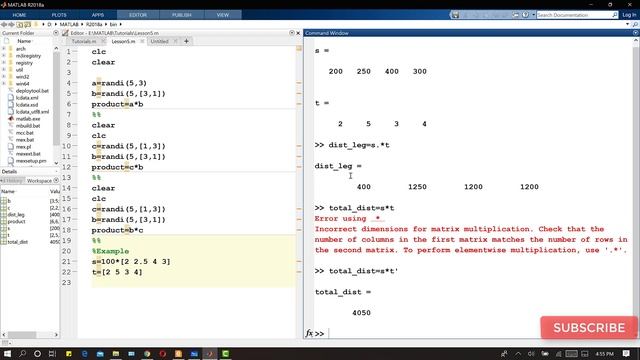Click the dist_leg variable icon in Workspace
This screenshot has width=640, height=360.
[4, 215]
